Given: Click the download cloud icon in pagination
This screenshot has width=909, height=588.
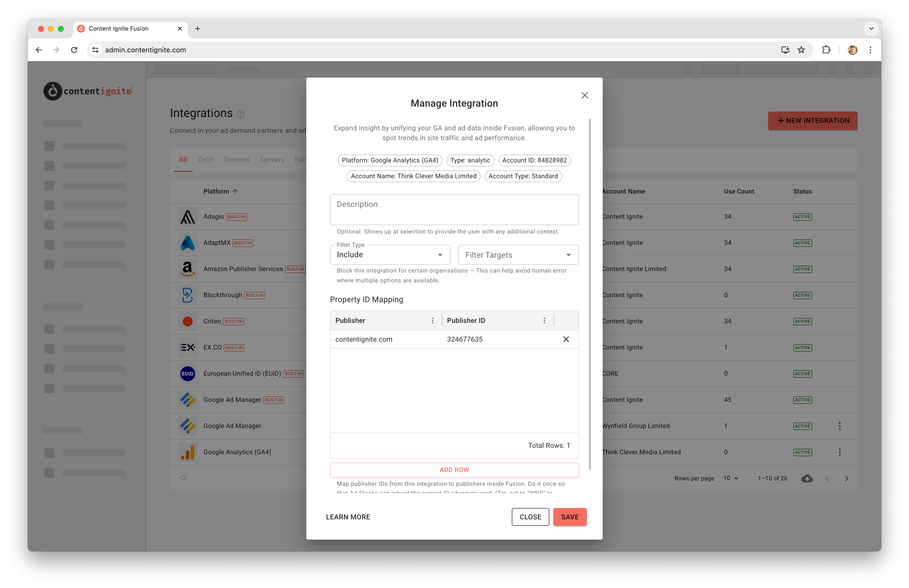Looking at the screenshot, I should coord(807,478).
